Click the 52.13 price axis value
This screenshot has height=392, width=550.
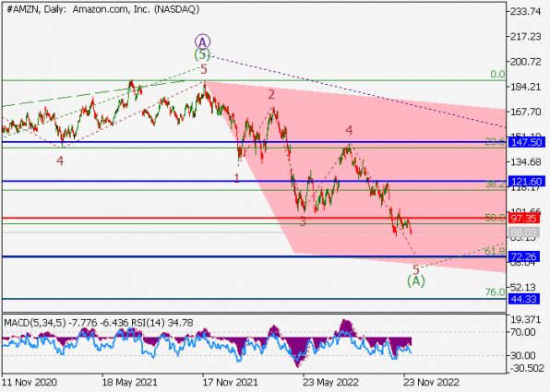point(522,287)
